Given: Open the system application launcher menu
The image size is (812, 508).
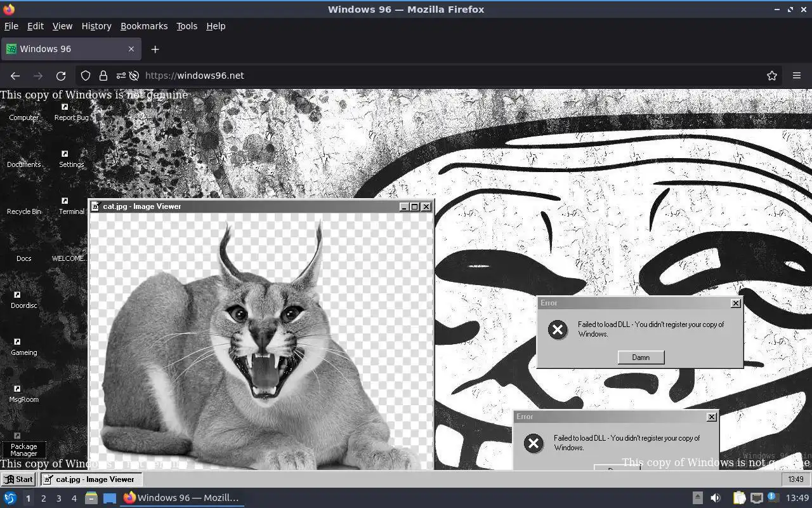Looking at the screenshot, I should click(x=10, y=498).
